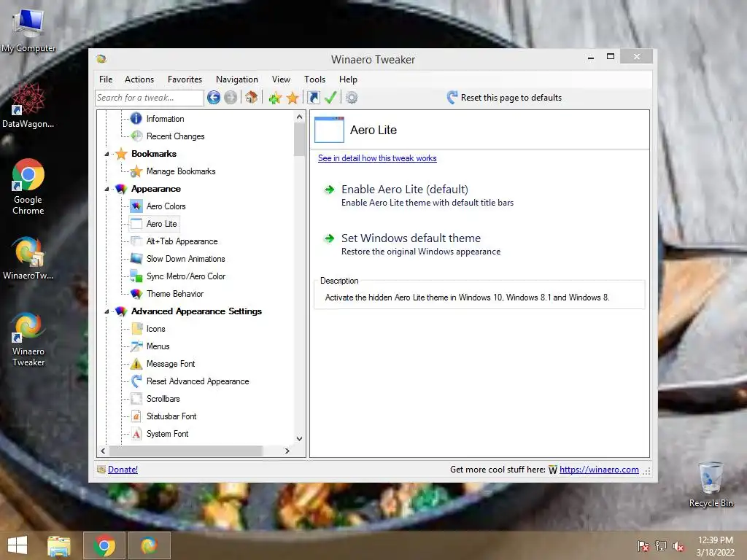Viewport: 747px width, 560px height.
Task: Click the Sync Metro/Aero Color icon
Action: click(x=136, y=276)
